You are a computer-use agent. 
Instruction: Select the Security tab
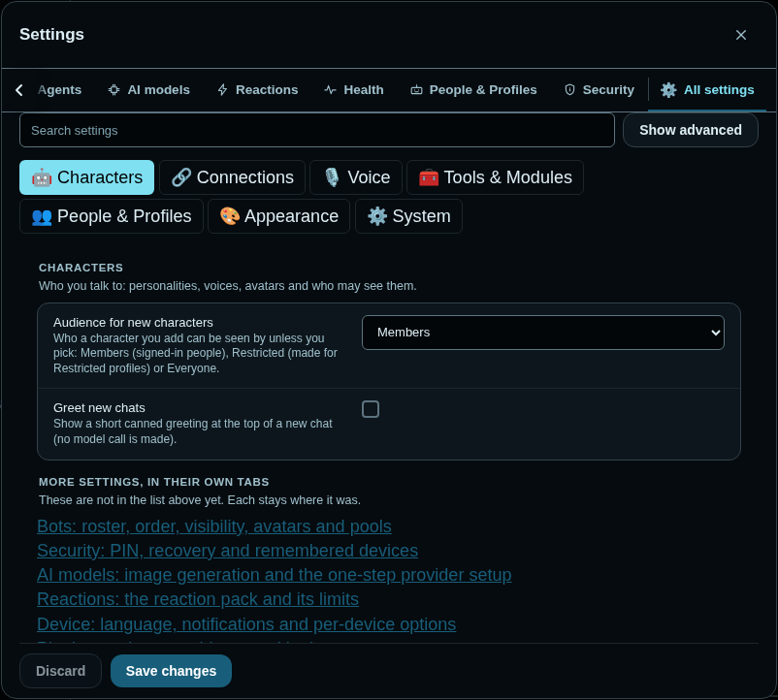point(600,90)
